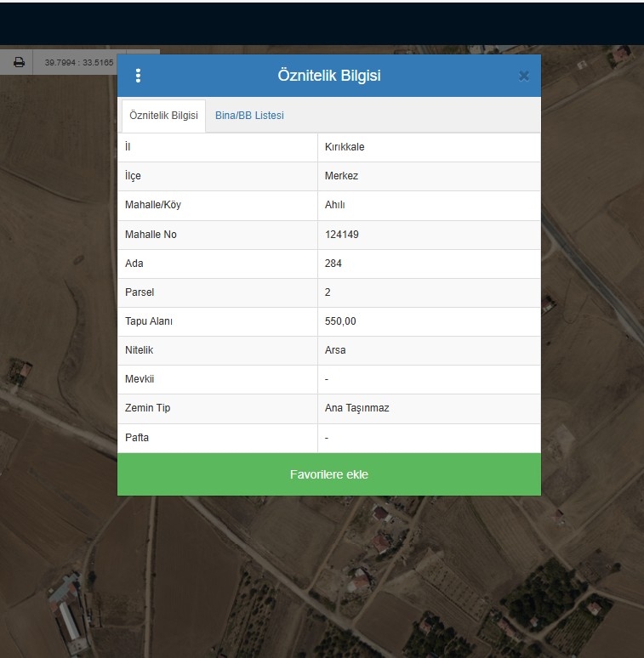Click the Nitelik value Arsa
The height and width of the screenshot is (658, 644).
[x=335, y=350]
